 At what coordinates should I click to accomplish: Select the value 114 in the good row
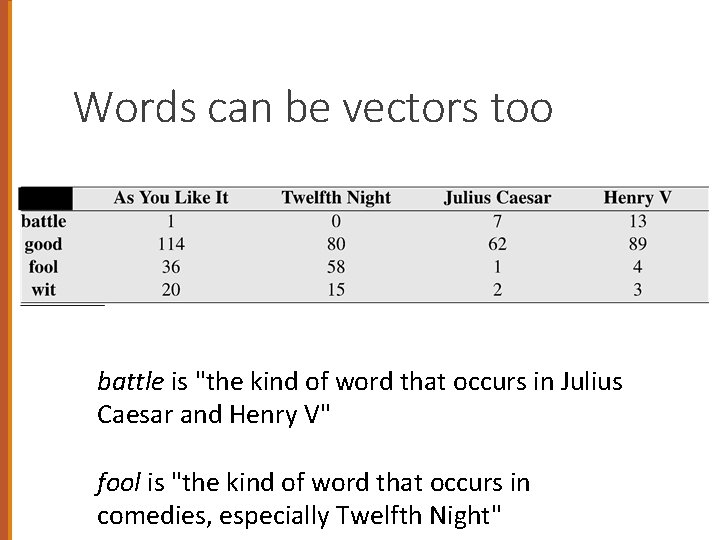[171, 244]
